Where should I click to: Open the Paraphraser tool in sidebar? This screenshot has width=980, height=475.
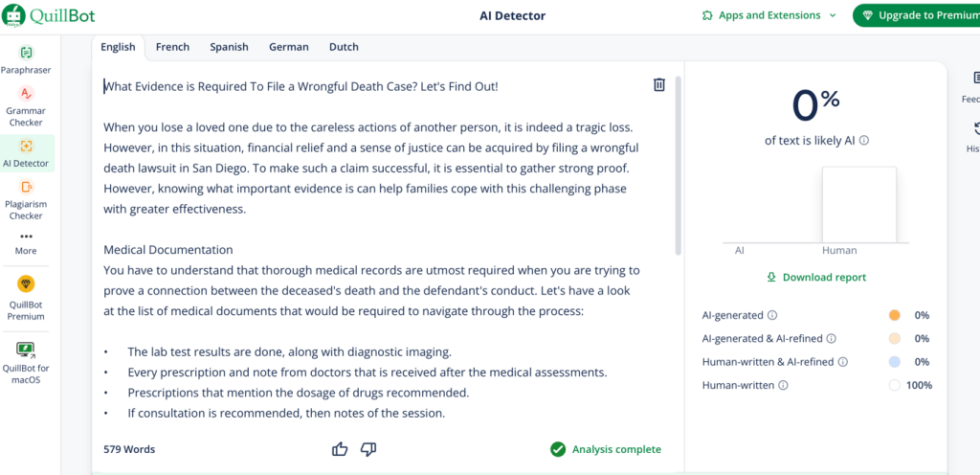pos(26,53)
